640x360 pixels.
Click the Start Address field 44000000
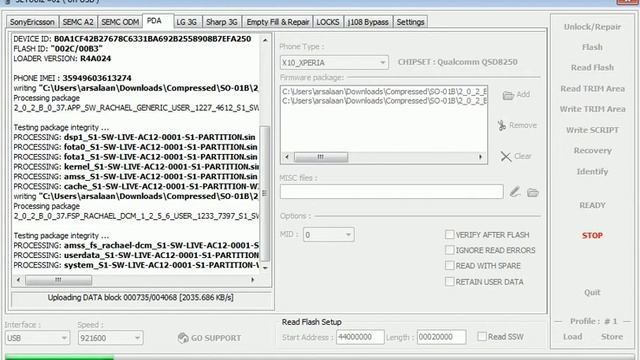pyautogui.click(x=360, y=337)
